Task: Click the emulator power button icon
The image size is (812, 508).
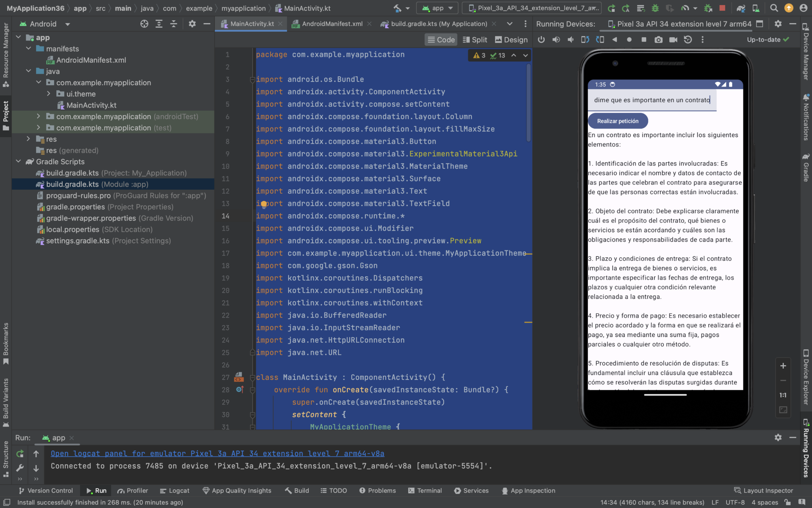Action: click(541, 40)
